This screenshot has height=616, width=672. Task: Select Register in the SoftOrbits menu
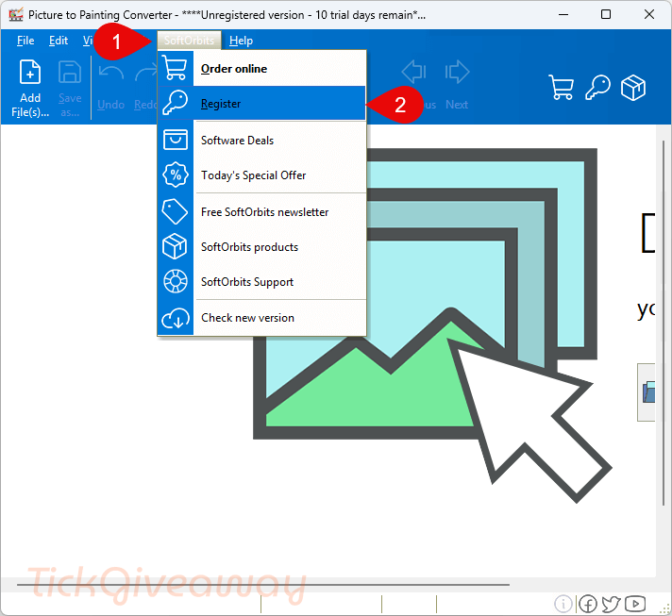[x=261, y=103]
